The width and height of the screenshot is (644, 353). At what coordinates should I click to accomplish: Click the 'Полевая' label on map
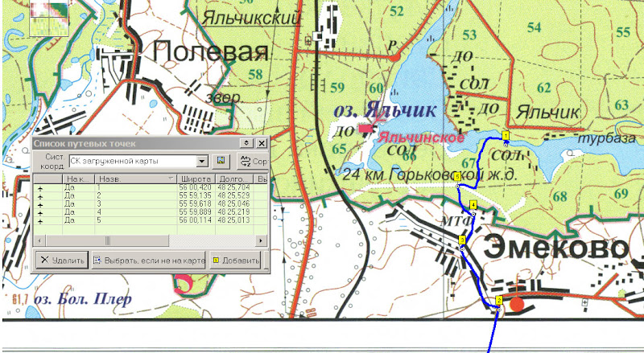[211, 51]
